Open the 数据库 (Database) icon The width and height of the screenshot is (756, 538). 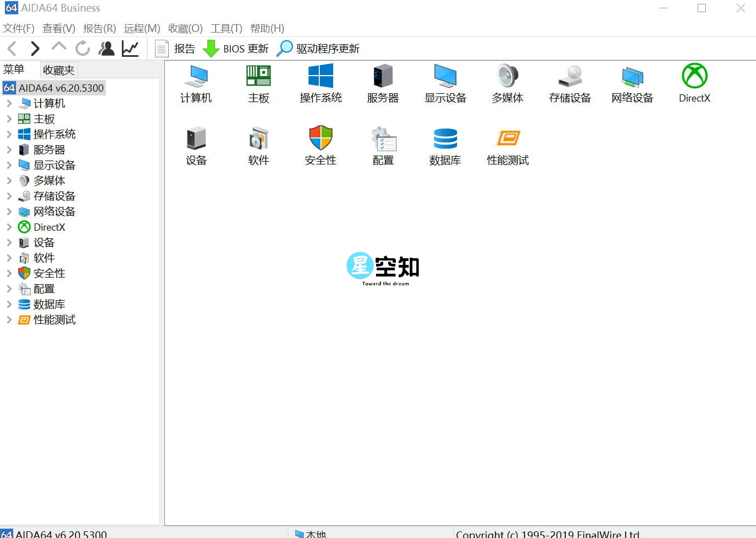445,145
